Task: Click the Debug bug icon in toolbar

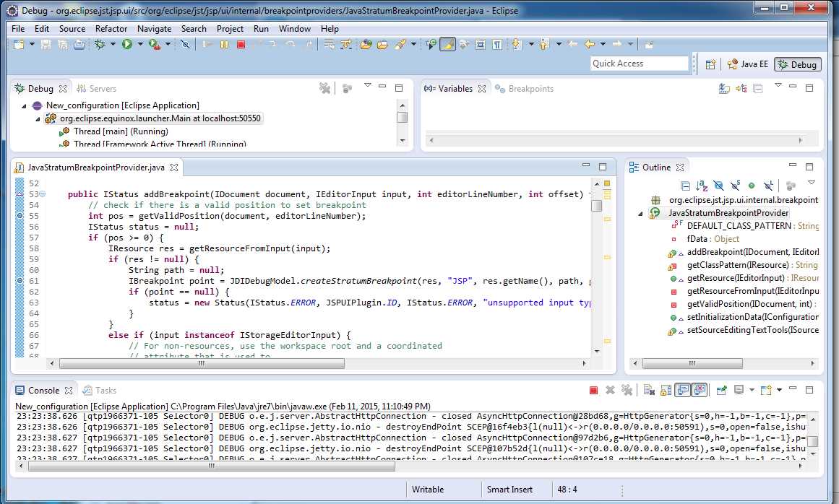Action: 100,45
